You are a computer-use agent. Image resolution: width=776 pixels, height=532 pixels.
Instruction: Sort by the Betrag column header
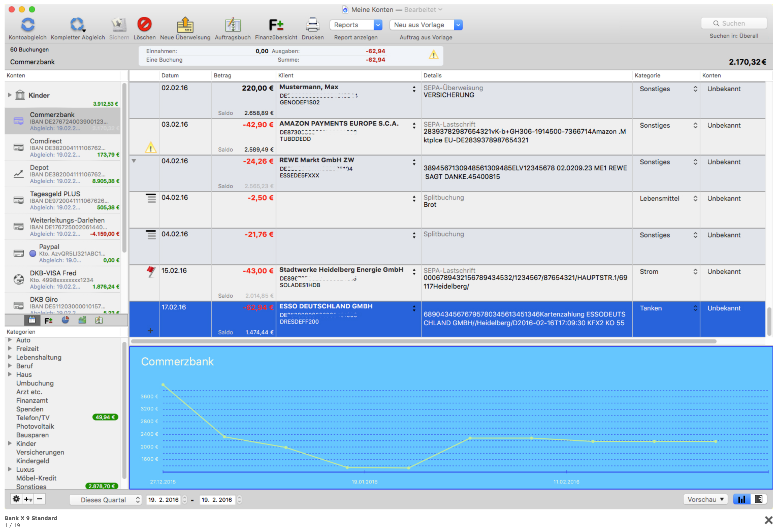pyautogui.click(x=244, y=75)
